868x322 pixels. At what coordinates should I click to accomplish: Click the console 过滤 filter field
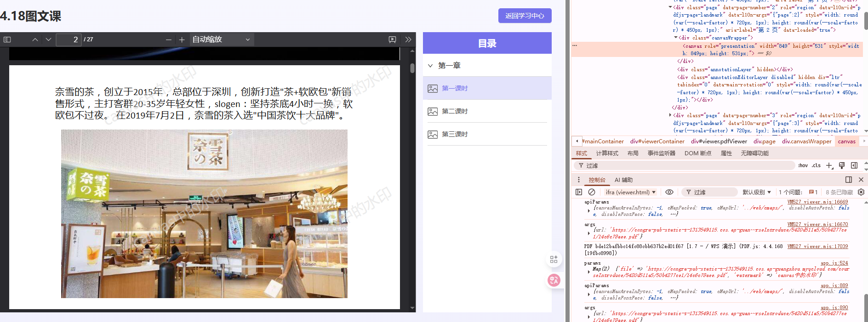(709, 192)
